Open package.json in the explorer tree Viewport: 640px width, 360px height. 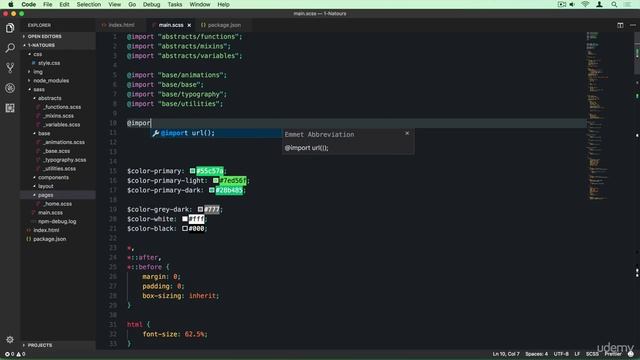49,239
